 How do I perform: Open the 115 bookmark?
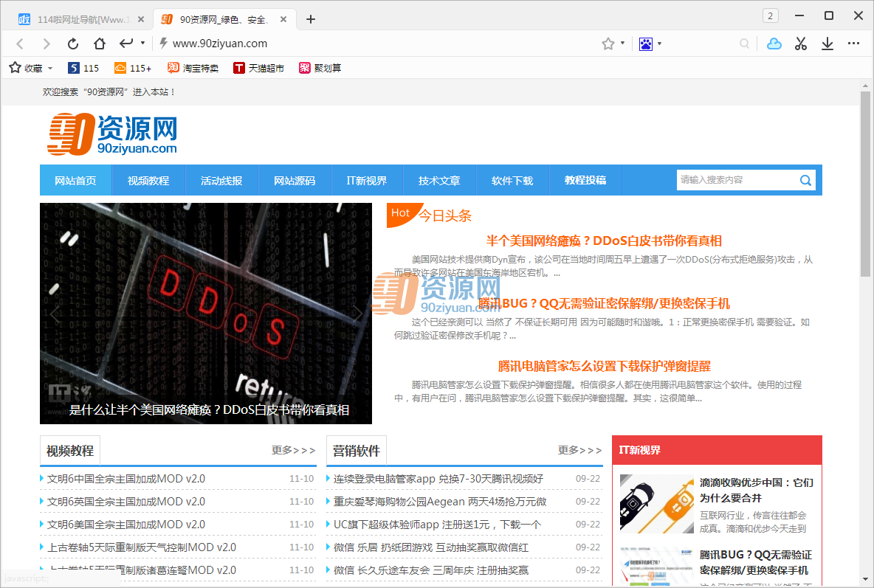click(83, 68)
